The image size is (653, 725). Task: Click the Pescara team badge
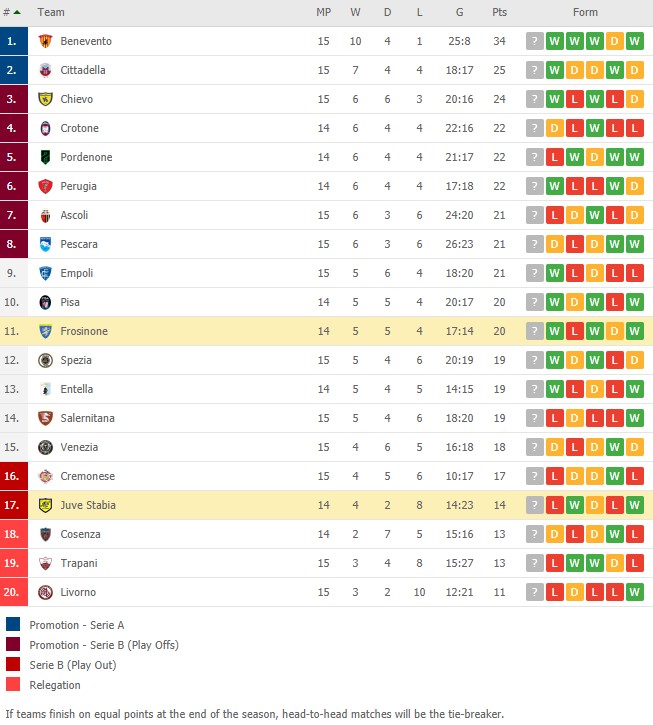[x=45, y=244]
